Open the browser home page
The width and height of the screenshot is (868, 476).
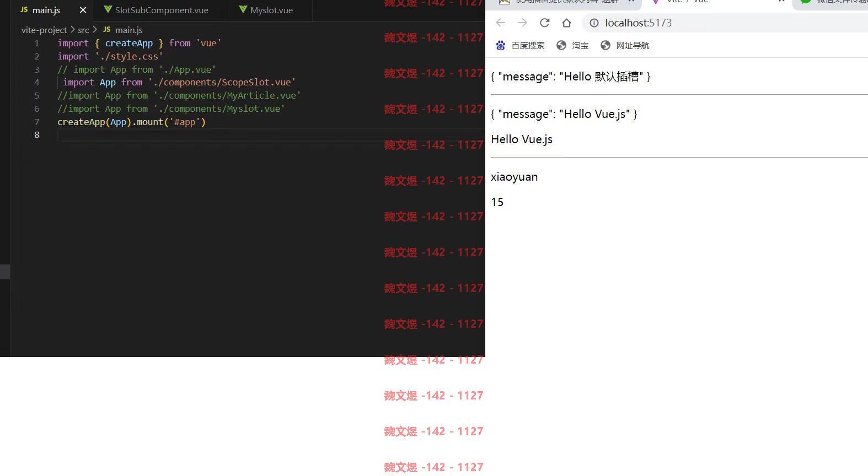(566, 23)
